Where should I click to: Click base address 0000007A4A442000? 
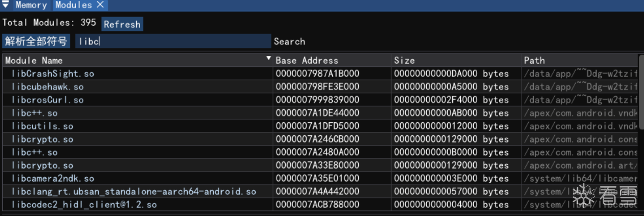tap(317, 191)
